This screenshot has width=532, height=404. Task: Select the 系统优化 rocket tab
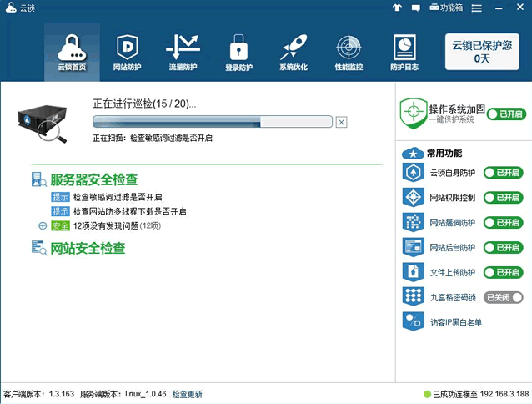click(294, 52)
